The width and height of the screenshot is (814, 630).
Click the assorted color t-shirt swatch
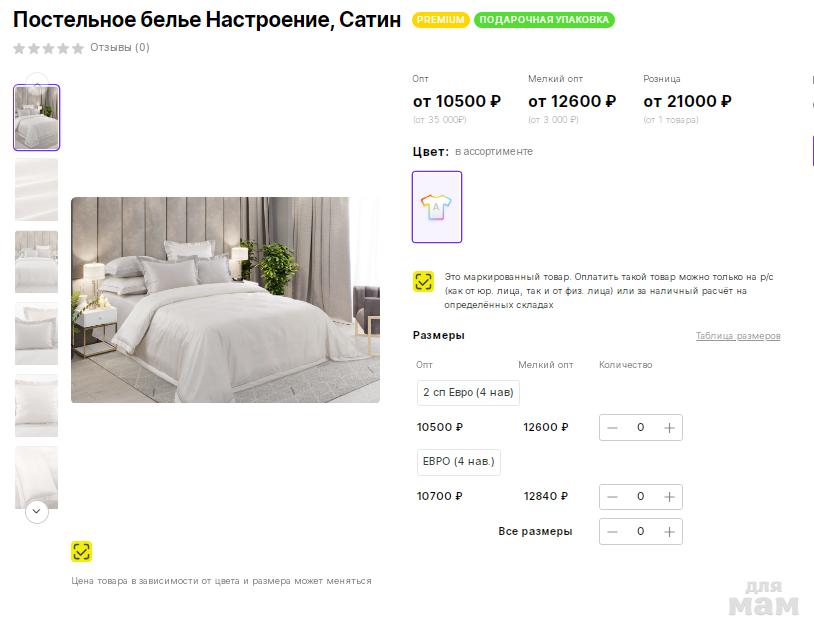(437, 207)
